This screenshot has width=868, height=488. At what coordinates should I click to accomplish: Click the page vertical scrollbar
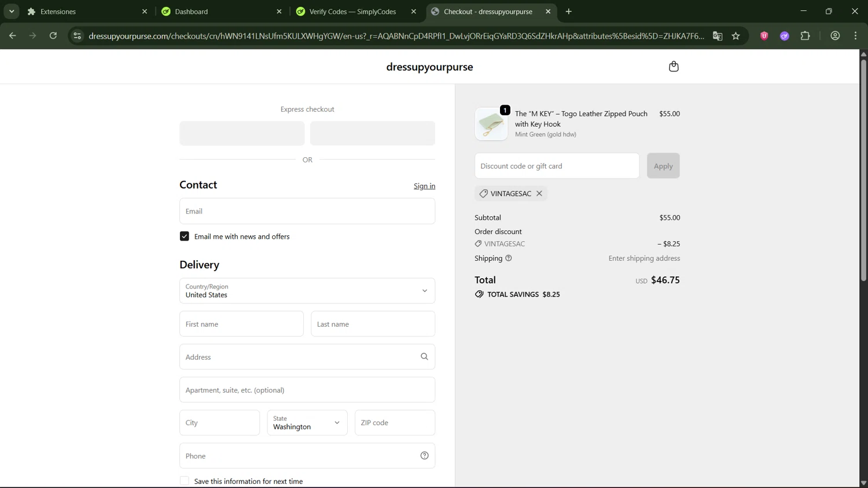tap(863, 170)
